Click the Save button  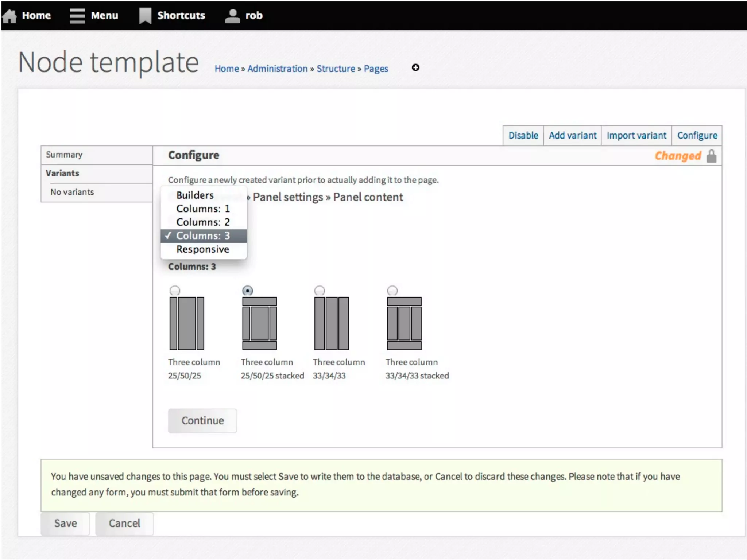coord(65,523)
